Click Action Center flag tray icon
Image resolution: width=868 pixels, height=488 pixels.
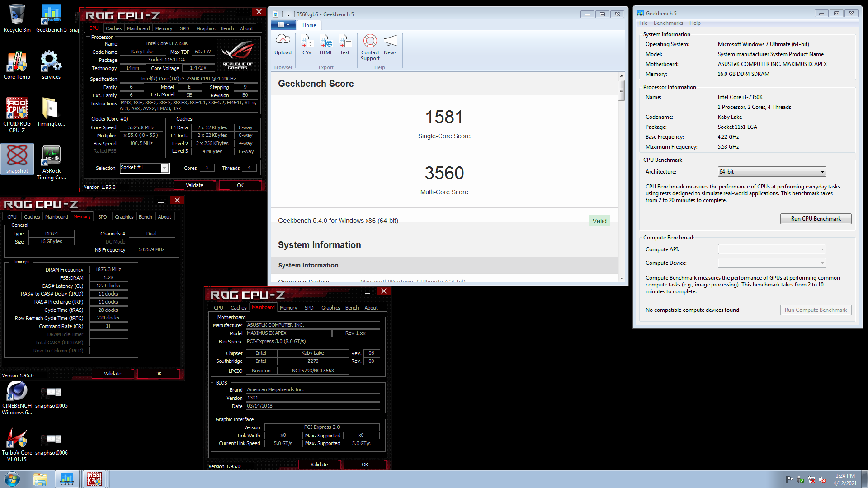click(x=789, y=479)
